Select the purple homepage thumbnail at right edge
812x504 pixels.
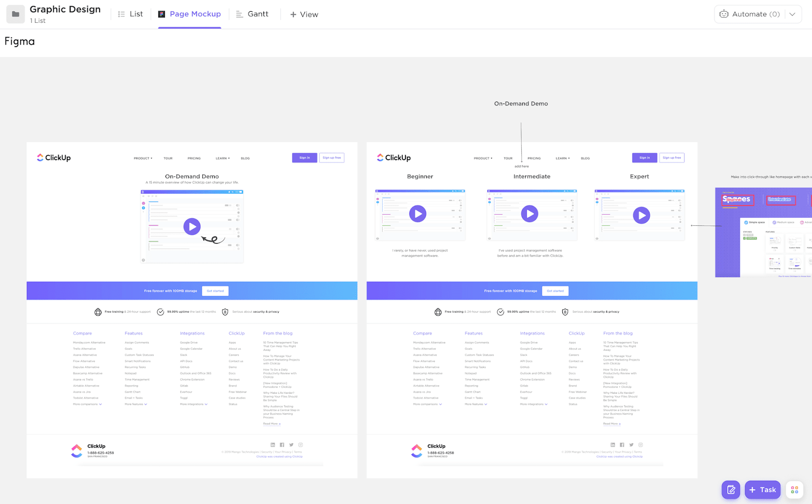[x=763, y=232]
